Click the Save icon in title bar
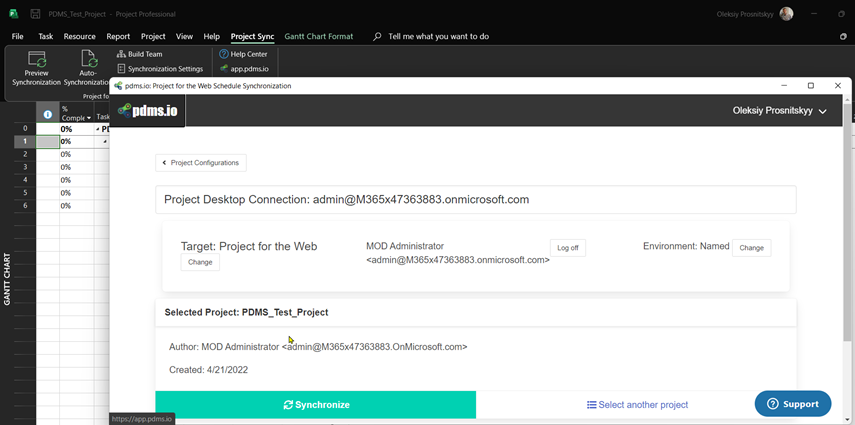 [x=35, y=14]
